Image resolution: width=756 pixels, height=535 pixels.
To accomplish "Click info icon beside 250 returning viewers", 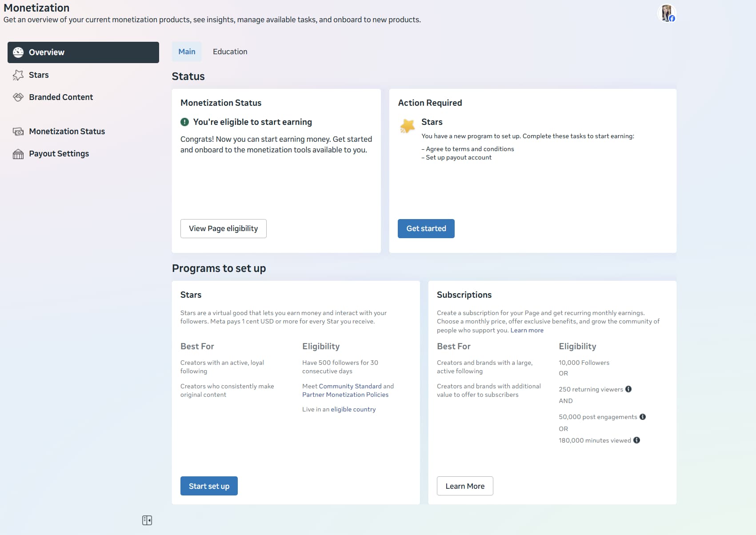I will coord(628,389).
